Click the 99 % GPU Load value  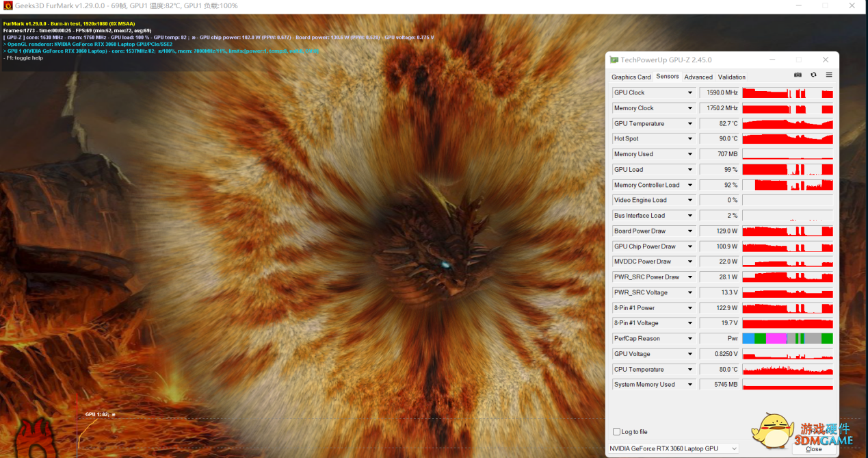pos(720,170)
